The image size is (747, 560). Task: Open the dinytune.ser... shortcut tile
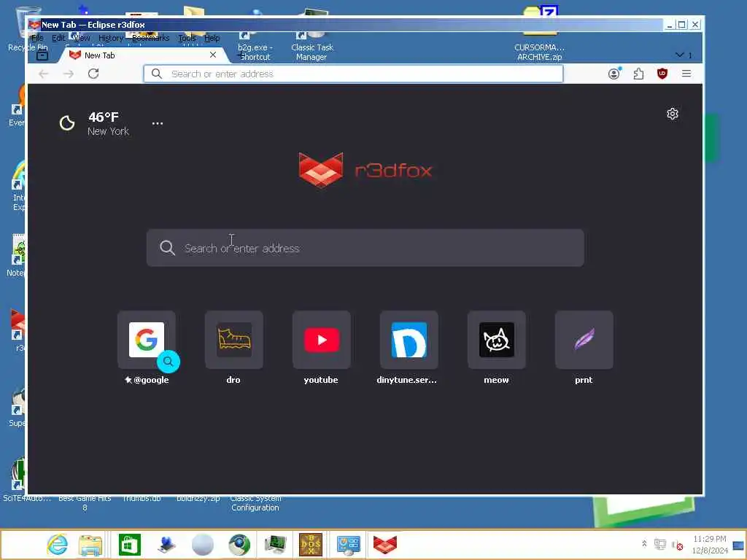coord(409,340)
